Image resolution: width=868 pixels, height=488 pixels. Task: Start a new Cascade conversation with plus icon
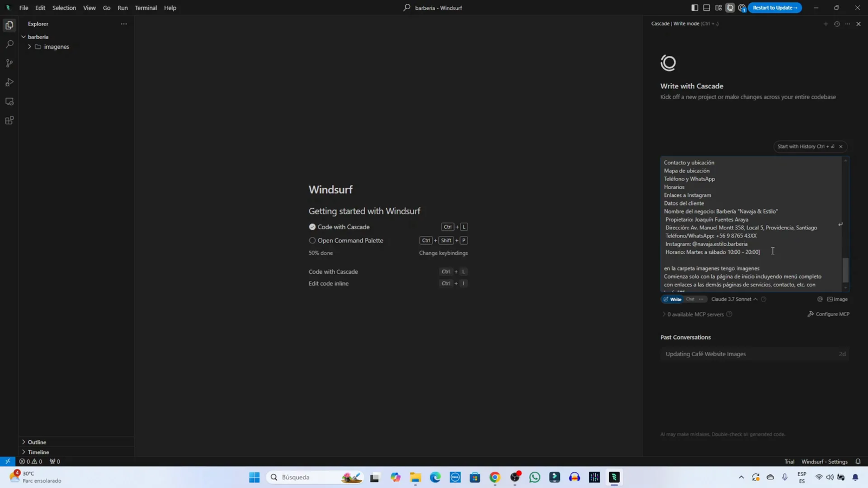[826, 23]
